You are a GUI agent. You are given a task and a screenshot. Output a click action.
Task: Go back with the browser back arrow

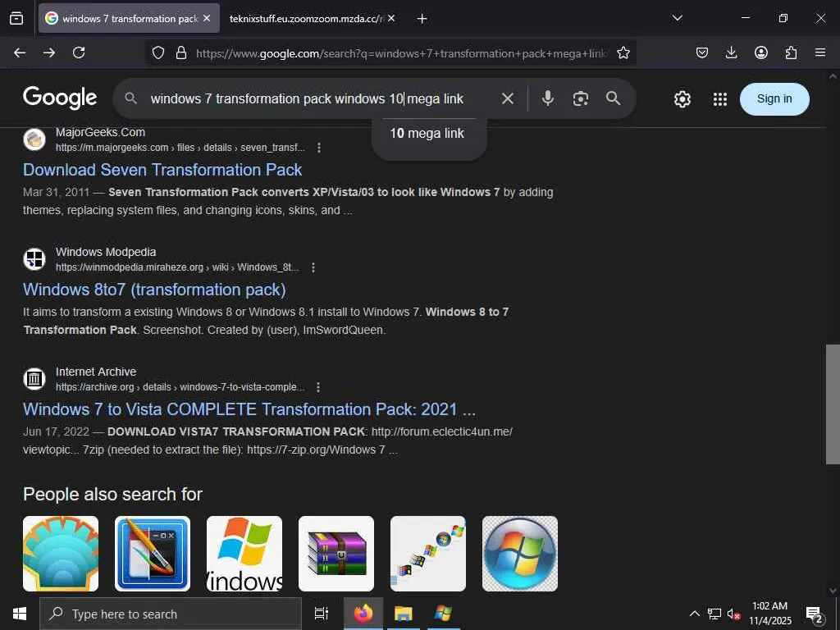point(20,52)
